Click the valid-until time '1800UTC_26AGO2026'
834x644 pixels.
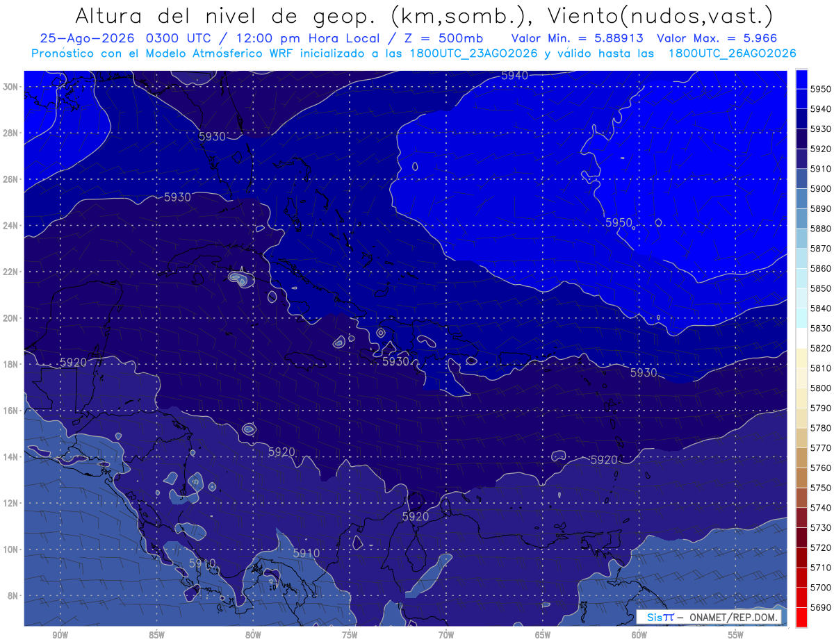pos(731,53)
